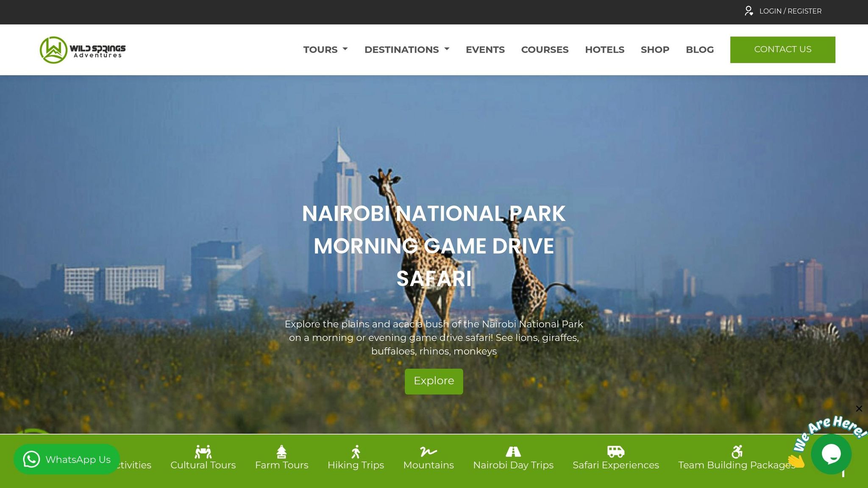This screenshot has width=868, height=488.
Task: Open the live chat bubble widget
Action: [831, 454]
